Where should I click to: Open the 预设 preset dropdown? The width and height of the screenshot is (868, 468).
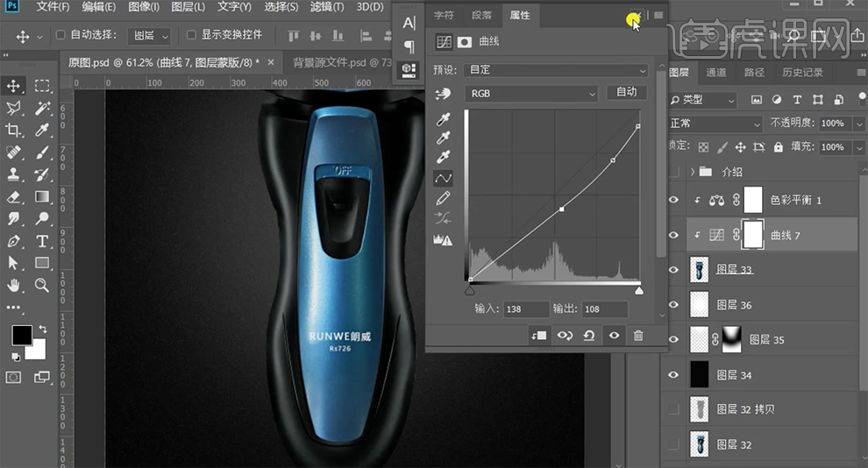tap(556, 70)
